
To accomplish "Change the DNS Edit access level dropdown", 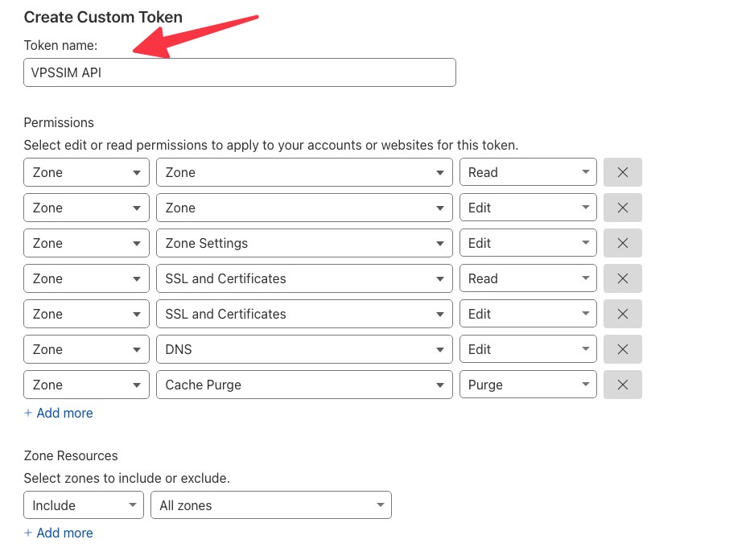I will click(528, 349).
